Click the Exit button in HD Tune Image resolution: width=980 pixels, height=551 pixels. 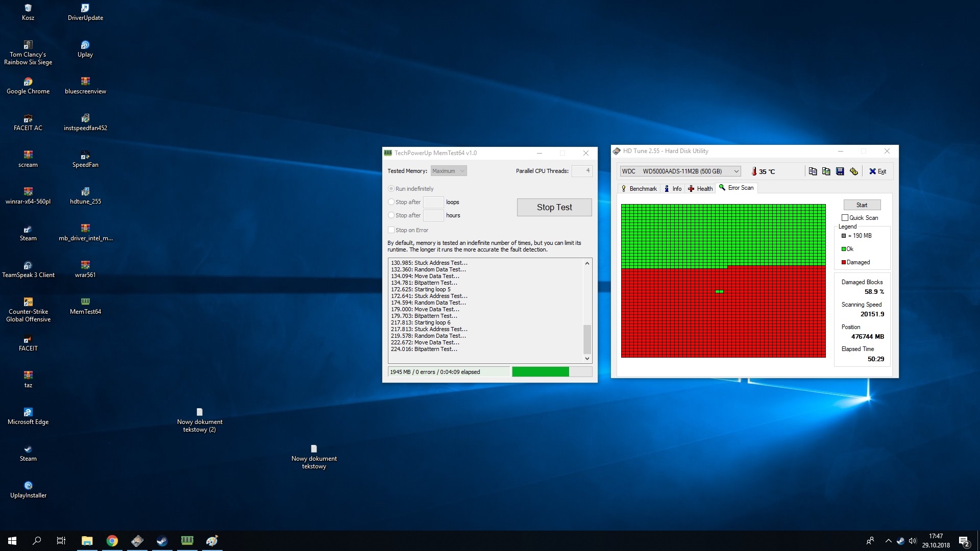[x=878, y=171]
